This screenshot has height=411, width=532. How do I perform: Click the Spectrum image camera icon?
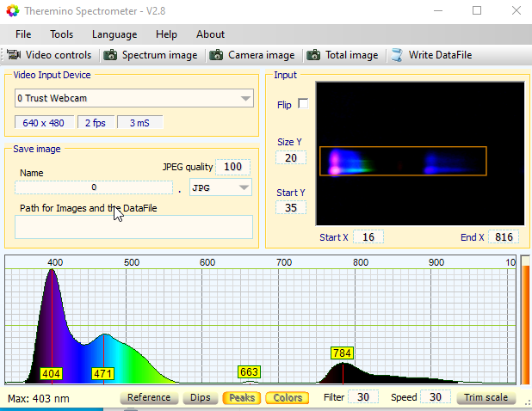[x=110, y=55]
